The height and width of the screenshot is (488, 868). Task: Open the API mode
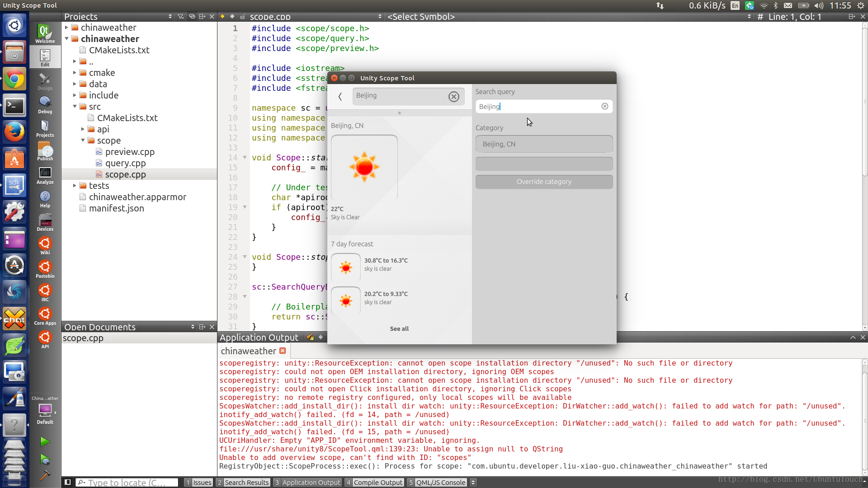pos(45,339)
